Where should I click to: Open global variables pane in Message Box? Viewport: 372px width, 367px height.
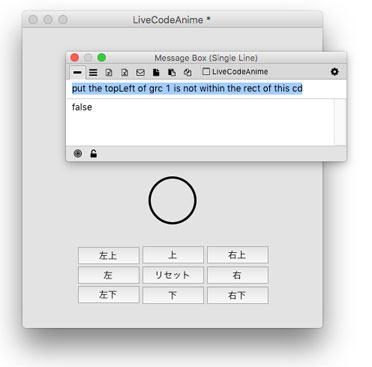(x=124, y=72)
